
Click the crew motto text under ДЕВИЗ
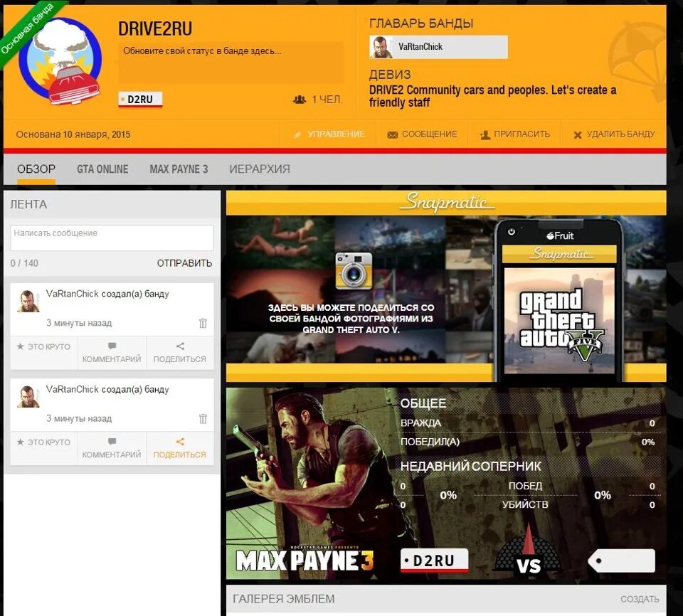tap(492, 96)
